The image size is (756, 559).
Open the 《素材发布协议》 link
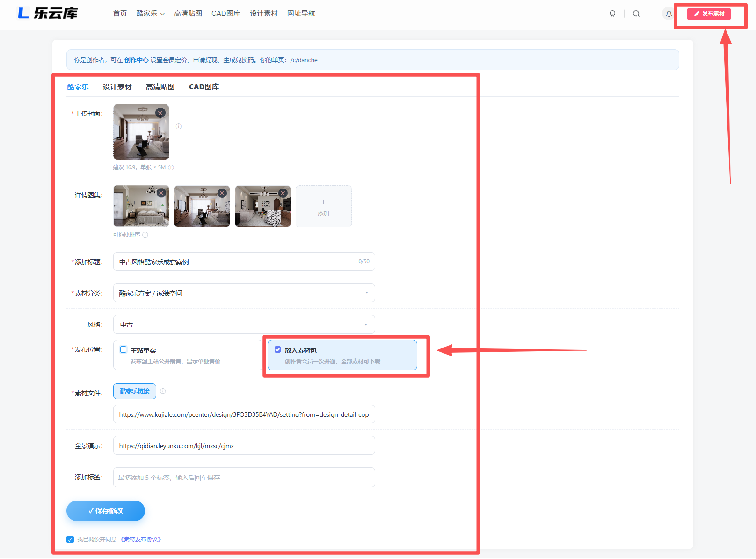[x=141, y=539]
